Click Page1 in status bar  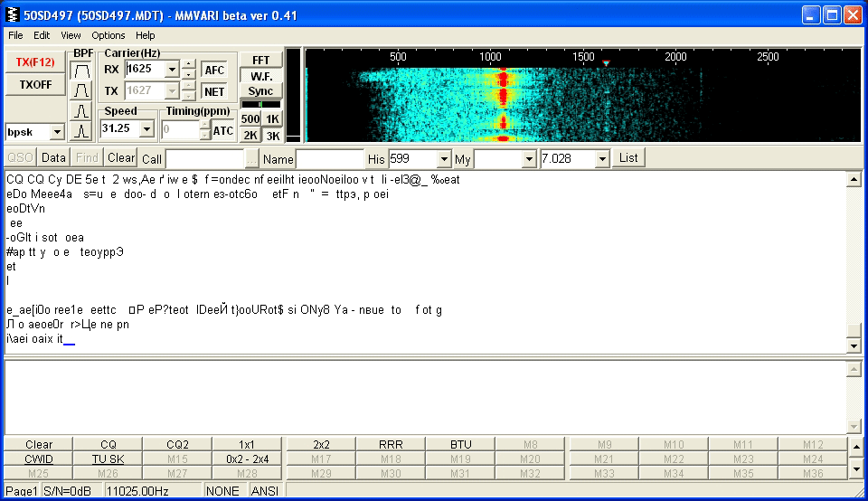tap(22, 491)
